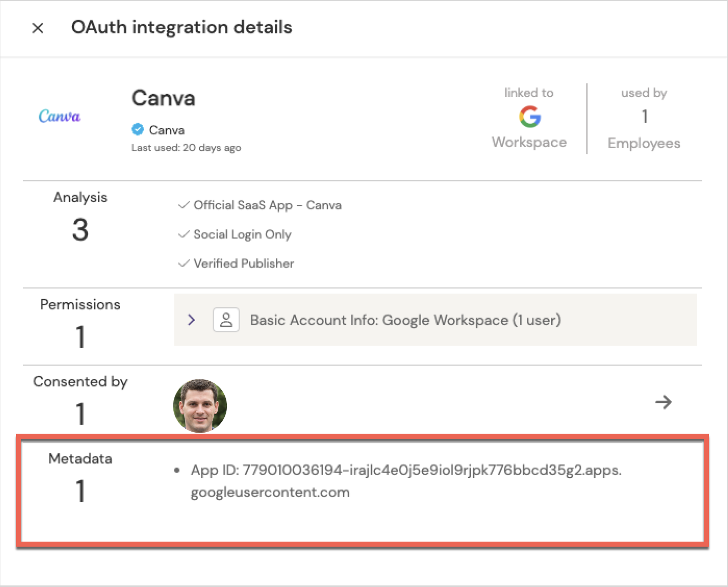Image resolution: width=728 pixels, height=587 pixels.
Task: Click the Canva logo image
Action: pos(59,116)
